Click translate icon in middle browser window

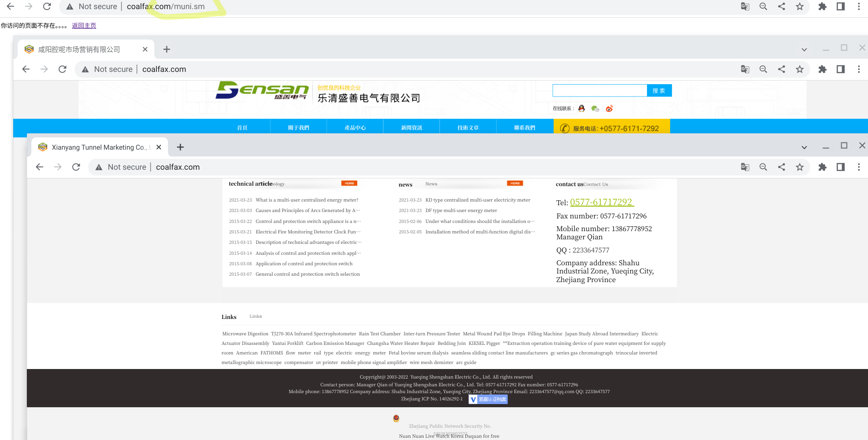745,69
